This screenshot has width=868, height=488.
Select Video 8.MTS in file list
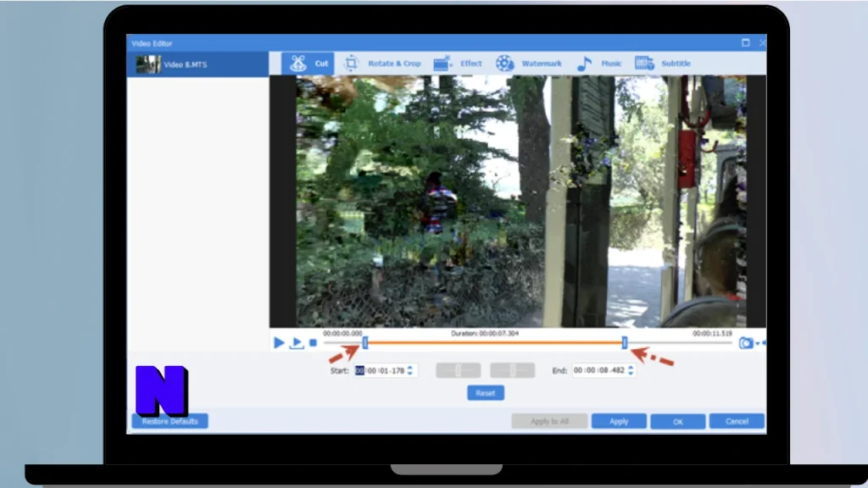pos(198,64)
